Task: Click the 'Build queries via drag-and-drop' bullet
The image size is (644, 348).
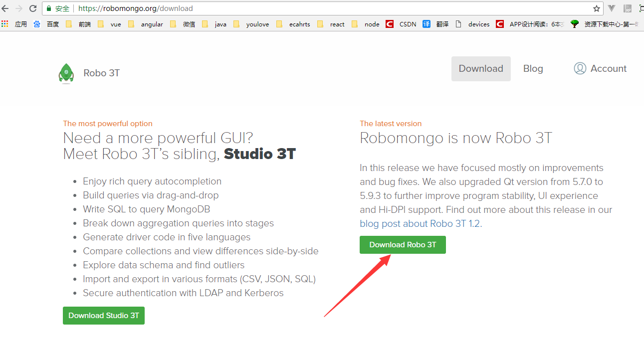Action: (x=151, y=195)
